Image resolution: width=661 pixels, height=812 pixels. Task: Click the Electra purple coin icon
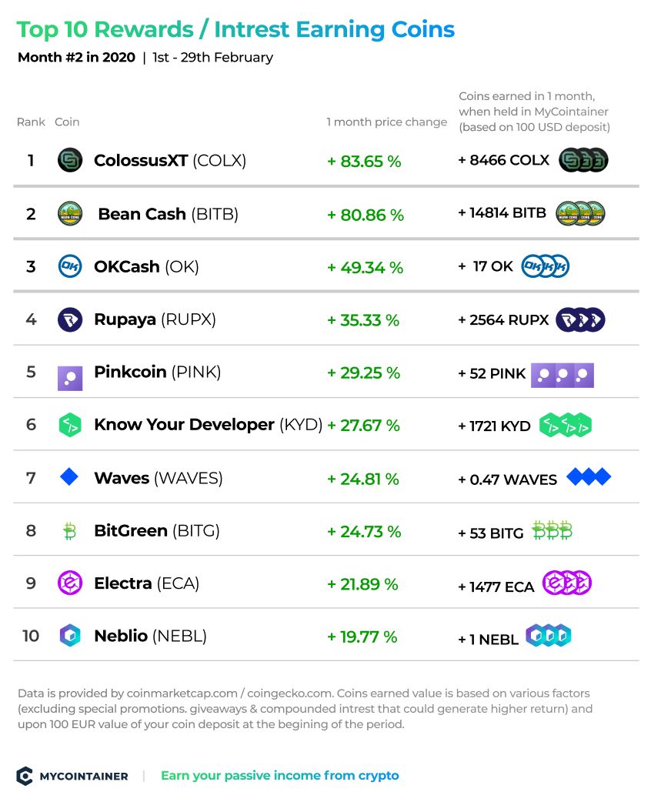point(70,583)
